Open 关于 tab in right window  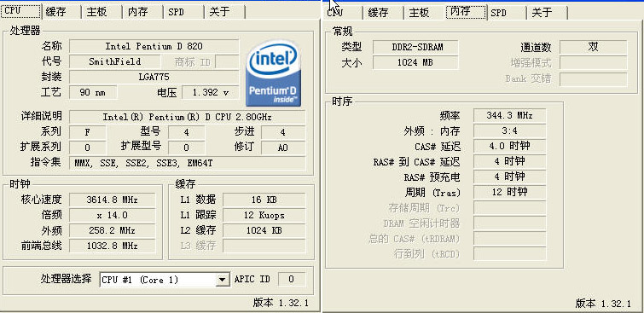(547, 13)
